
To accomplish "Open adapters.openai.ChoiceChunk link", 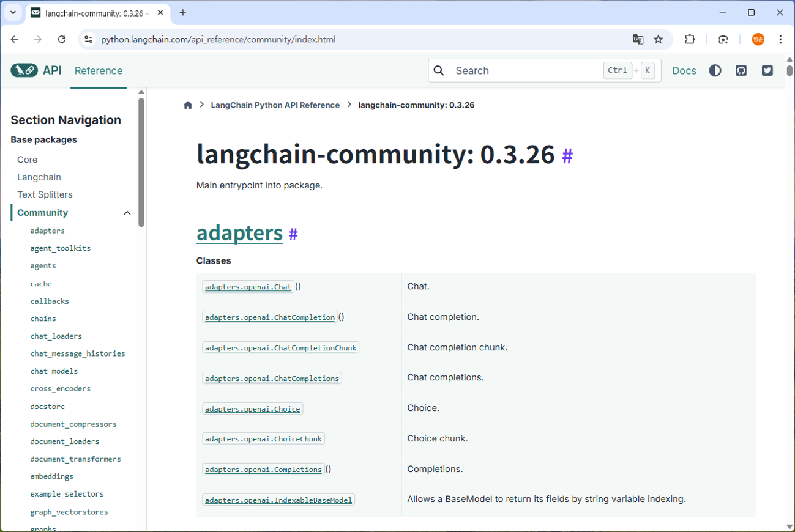I will pos(263,439).
